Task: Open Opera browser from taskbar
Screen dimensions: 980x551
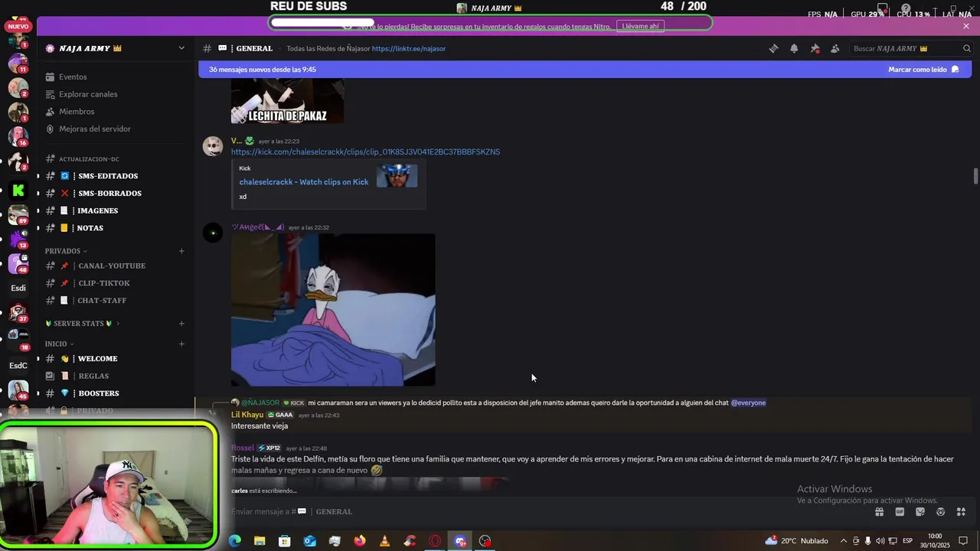Action: tap(435, 541)
